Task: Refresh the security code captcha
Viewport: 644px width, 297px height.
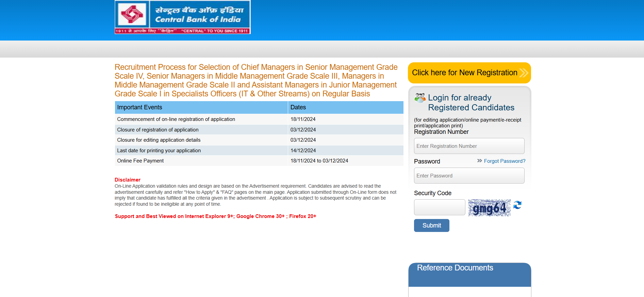Action: [517, 205]
